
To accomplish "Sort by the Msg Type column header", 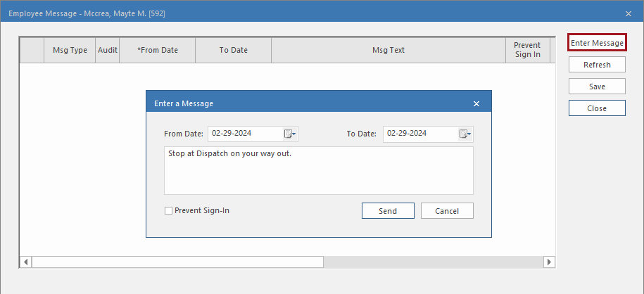I will 70,50.
